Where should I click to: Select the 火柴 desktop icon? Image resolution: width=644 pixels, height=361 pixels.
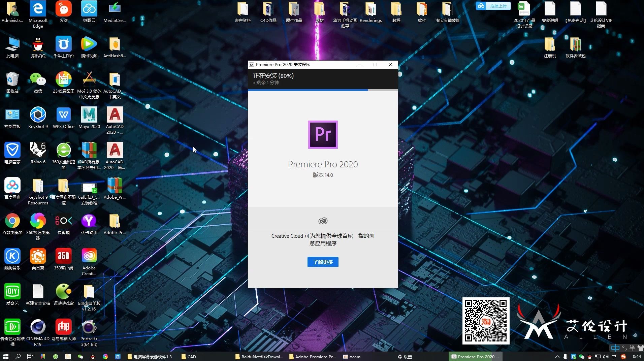point(64,12)
